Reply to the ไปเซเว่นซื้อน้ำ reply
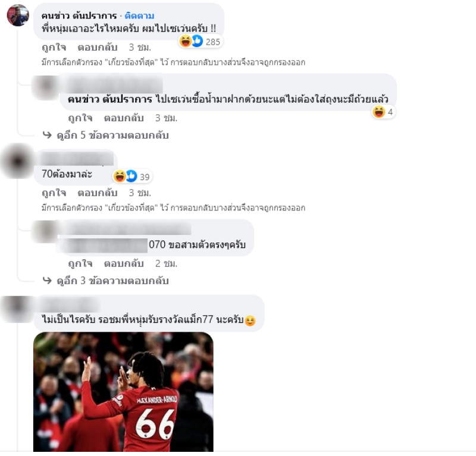 coord(124,118)
